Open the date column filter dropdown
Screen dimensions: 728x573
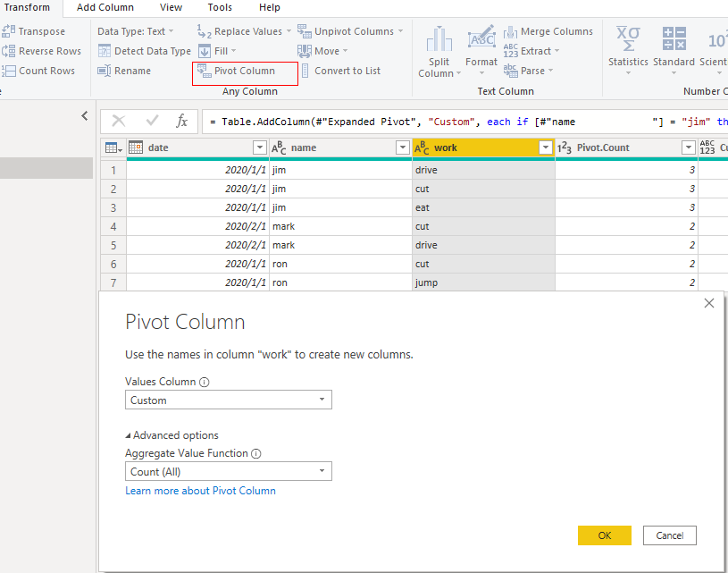point(260,147)
